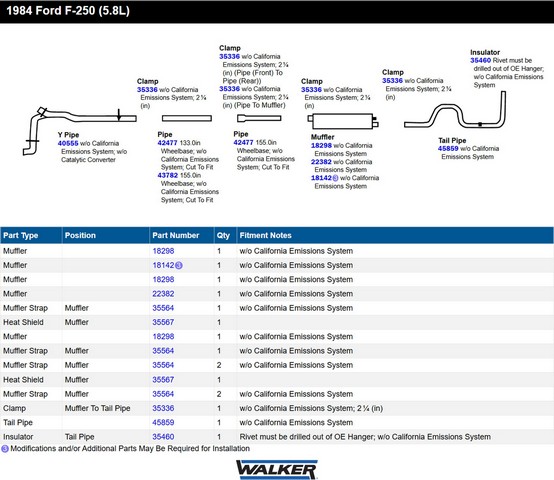The height and width of the screenshot is (480, 554).
Task: Select the 'w/o California Emissions System; 2 ¼ (in)' table note
Action: (311, 408)
